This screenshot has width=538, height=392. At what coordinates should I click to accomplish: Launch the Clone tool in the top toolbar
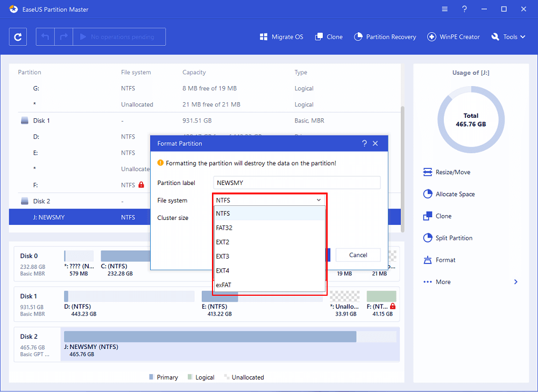click(x=329, y=37)
